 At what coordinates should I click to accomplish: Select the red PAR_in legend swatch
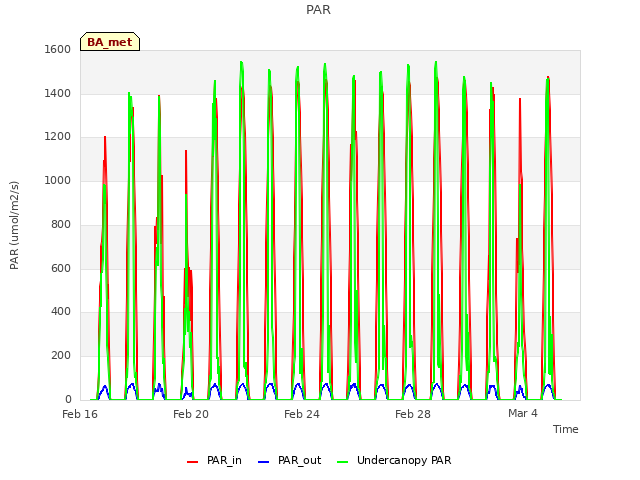pyautogui.click(x=192, y=462)
